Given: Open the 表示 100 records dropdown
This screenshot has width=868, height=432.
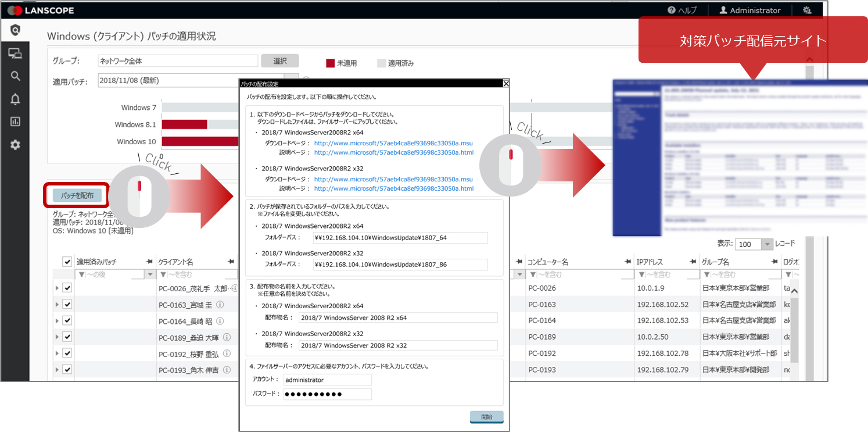Looking at the screenshot, I should tap(767, 244).
